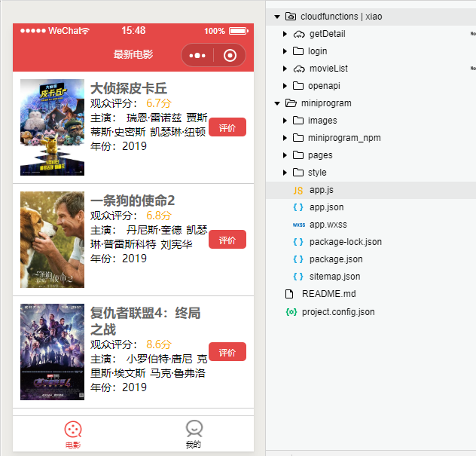Click the cloudfunctions folder icon

pyautogui.click(x=291, y=17)
